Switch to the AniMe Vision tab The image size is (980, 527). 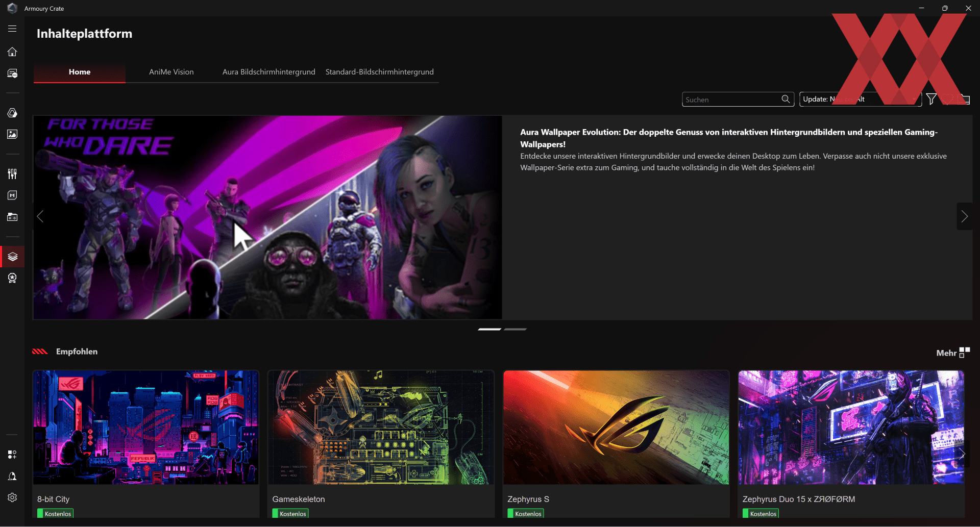[171, 72]
